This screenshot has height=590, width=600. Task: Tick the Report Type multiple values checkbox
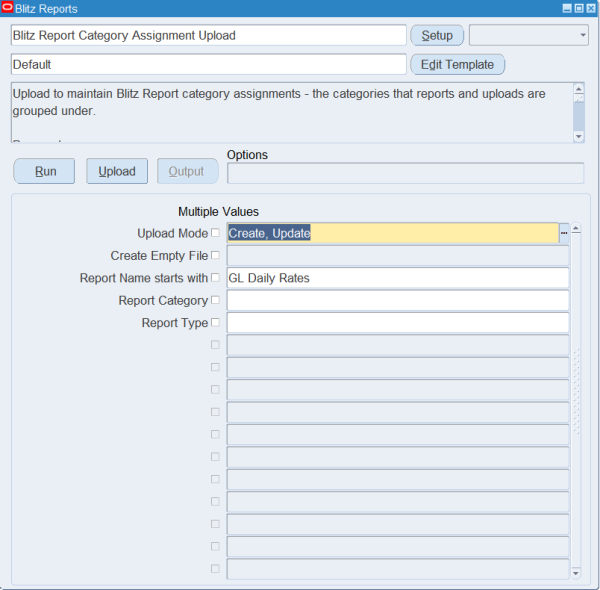point(215,322)
